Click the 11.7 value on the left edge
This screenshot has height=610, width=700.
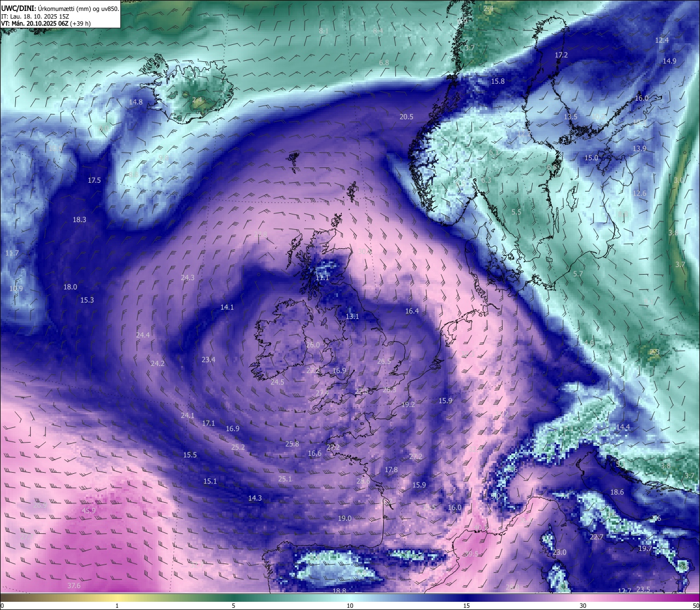12,253
